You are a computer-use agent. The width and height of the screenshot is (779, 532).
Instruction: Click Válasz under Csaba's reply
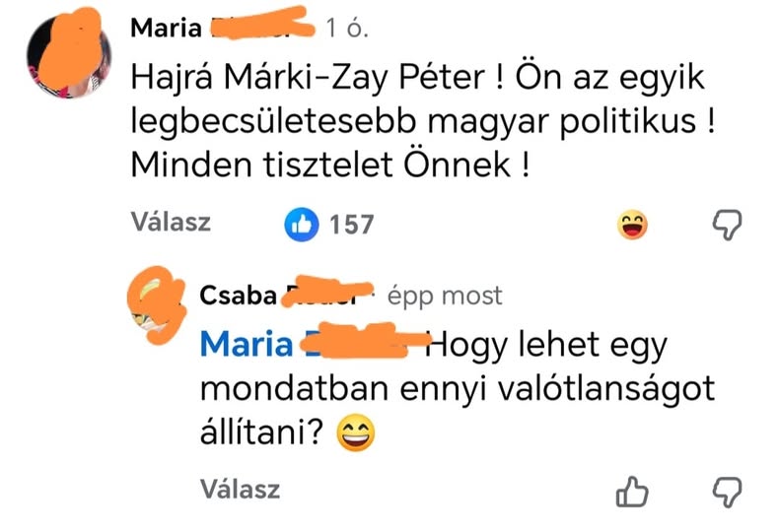pos(240,489)
